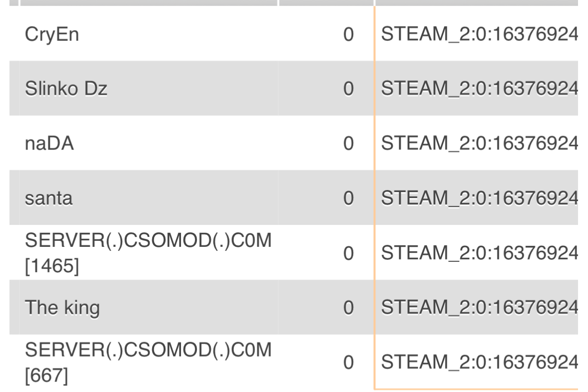
Task: Click the 0 value in naDA's row
Action: tap(349, 144)
